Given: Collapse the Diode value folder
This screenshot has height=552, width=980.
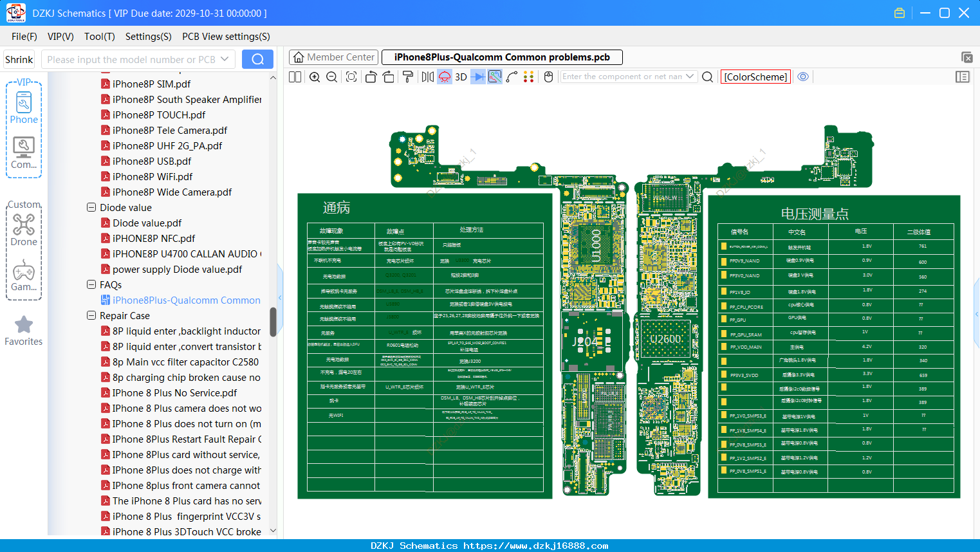Looking at the screenshot, I should 91,208.
